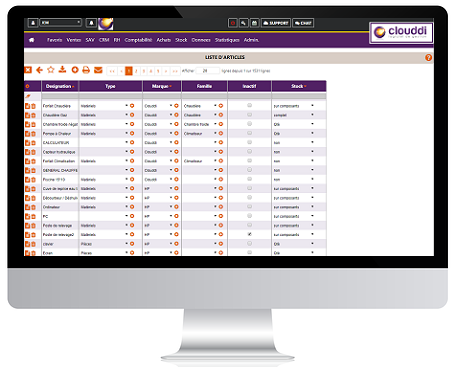Click the Type plus icon in the Ordinateur row
Screen dimensions: 454x367
click(132, 207)
